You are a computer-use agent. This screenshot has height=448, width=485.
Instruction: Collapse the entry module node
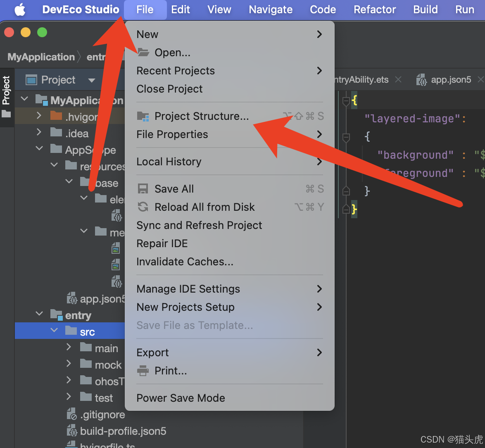pyautogui.click(x=39, y=313)
